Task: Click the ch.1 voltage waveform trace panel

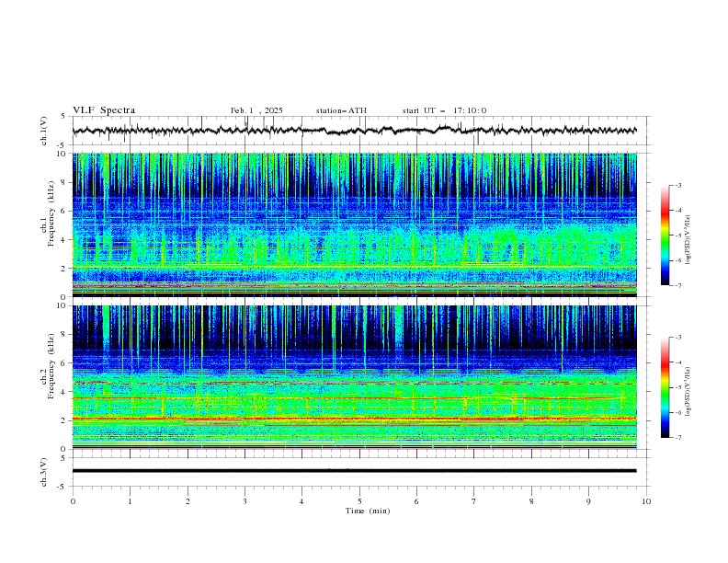Action: pos(361,131)
